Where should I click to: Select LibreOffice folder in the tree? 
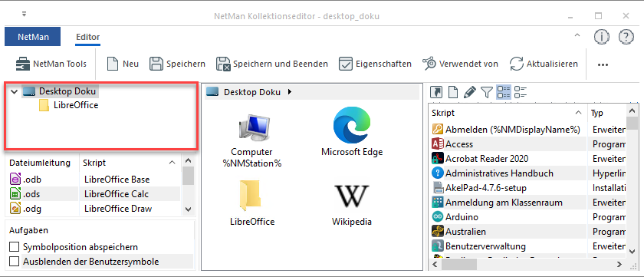(76, 105)
